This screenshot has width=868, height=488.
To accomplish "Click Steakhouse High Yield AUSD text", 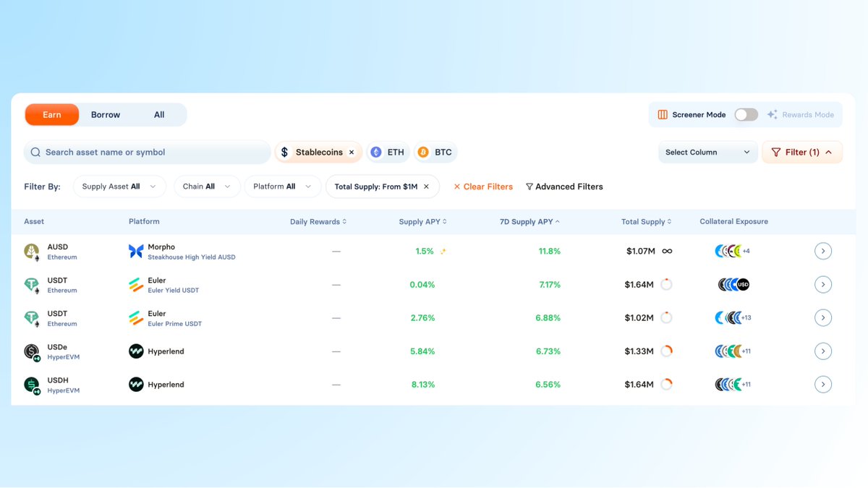I will click(192, 257).
